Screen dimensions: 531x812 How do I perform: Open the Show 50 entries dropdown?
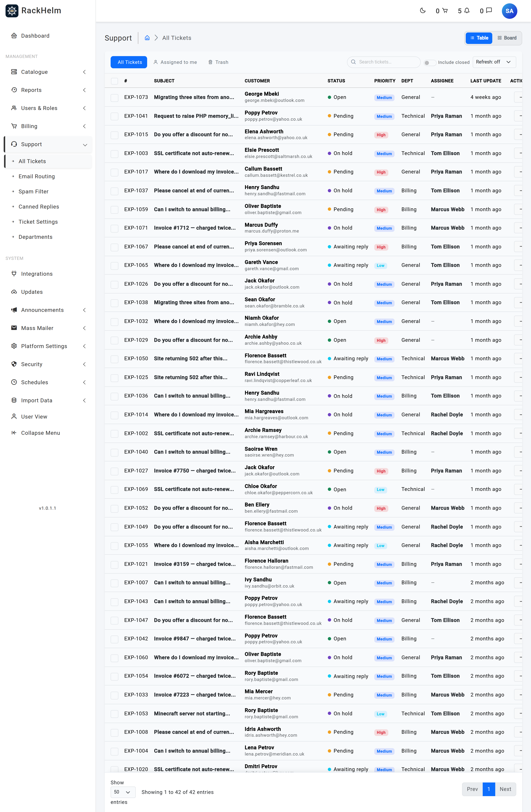point(123,792)
